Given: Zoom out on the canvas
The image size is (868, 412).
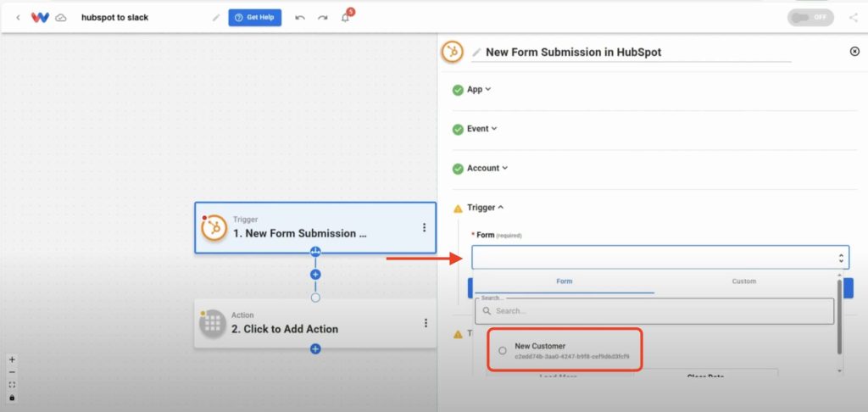Looking at the screenshot, I should pyautogui.click(x=12, y=372).
